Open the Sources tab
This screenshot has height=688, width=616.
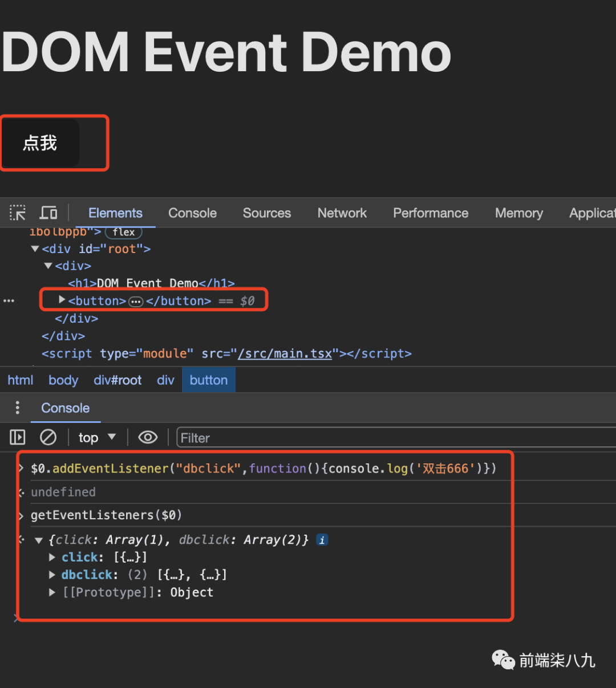pyautogui.click(x=267, y=213)
